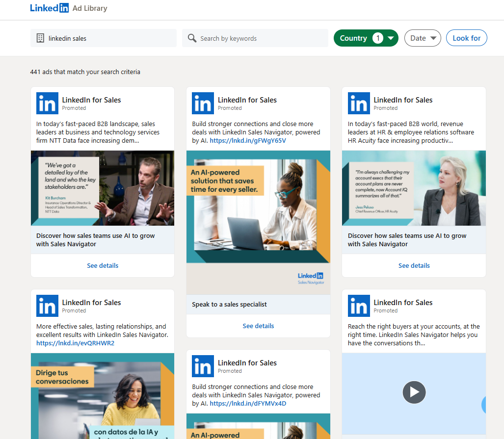Click ad text starting 'In today's fast-paced B2B world'

tap(411, 132)
